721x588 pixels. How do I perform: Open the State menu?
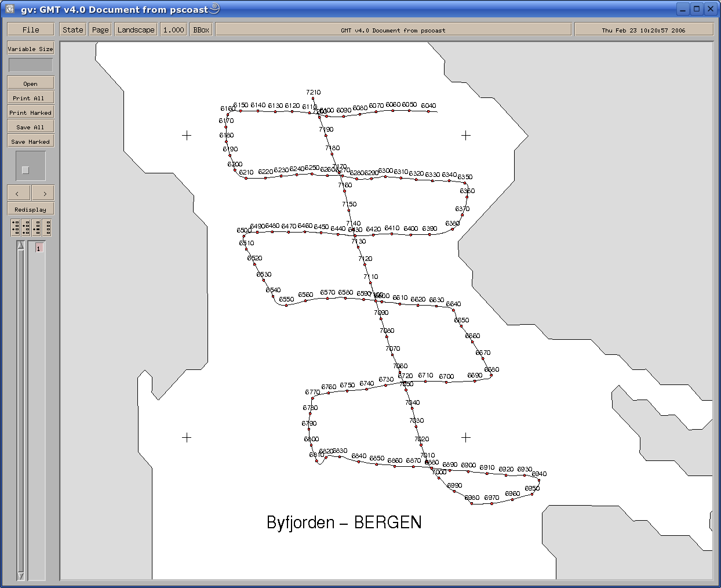[73, 30]
